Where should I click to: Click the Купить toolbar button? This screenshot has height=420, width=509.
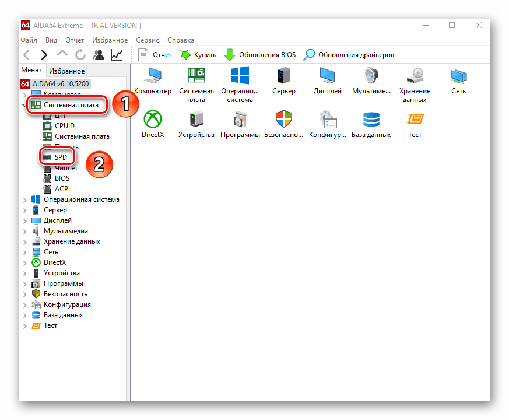click(x=198, y=55)
